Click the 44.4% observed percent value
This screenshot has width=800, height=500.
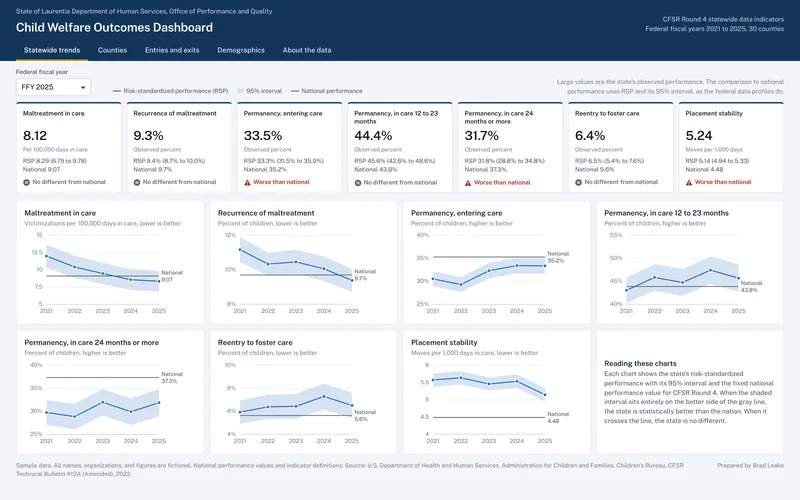click(373, 136)
